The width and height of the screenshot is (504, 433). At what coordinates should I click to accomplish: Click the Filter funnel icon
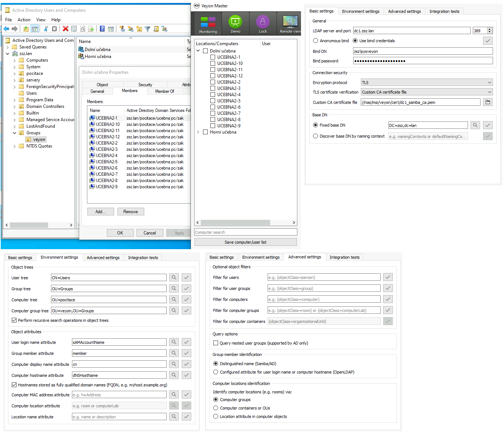pos(148,29)
